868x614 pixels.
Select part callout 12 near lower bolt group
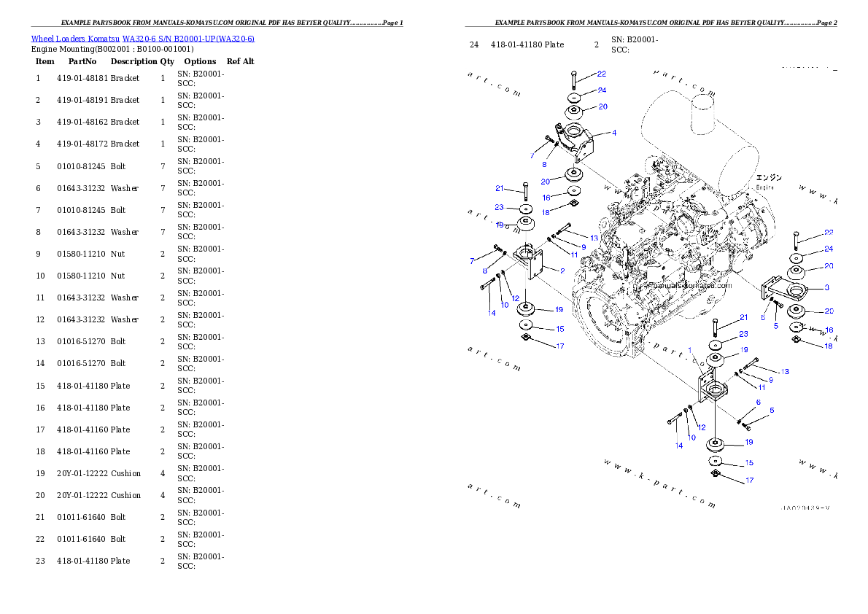click(514, 298)
